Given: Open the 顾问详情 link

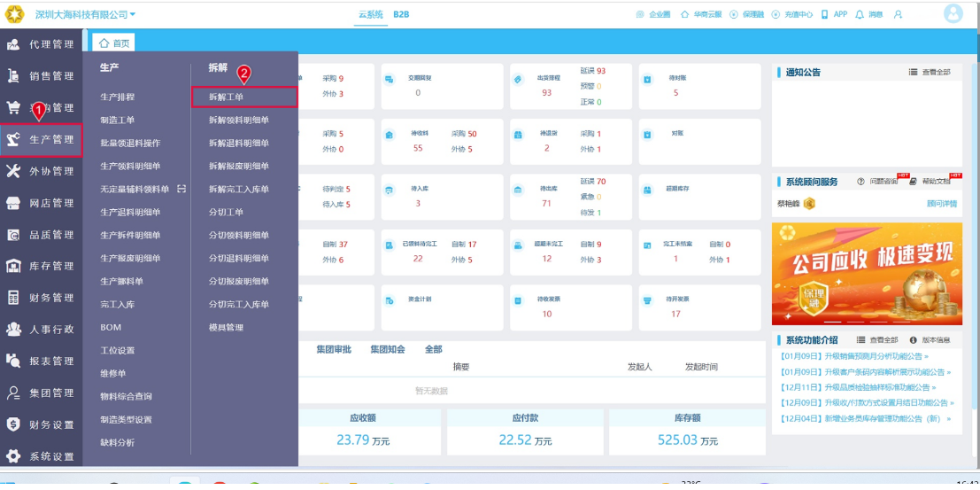Looking at the screenshot, I should (941, 204).
